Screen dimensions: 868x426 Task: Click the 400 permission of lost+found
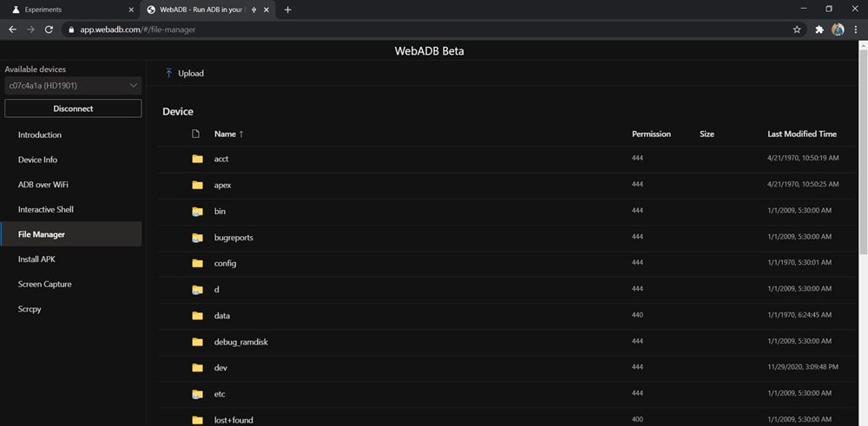[637, 419]
